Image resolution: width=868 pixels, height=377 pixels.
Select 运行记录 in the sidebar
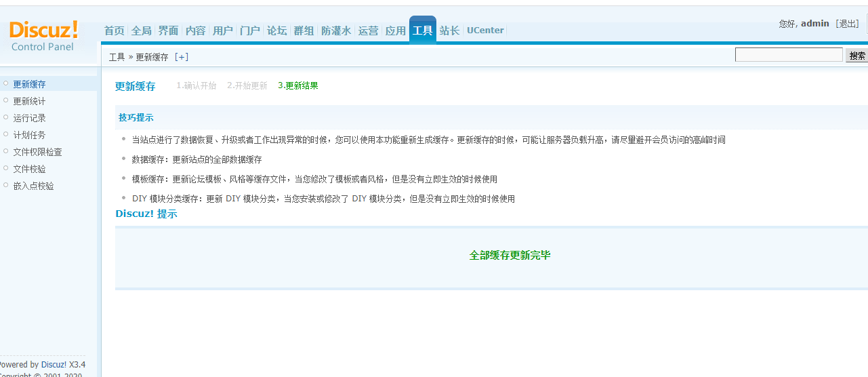(30, 118)
